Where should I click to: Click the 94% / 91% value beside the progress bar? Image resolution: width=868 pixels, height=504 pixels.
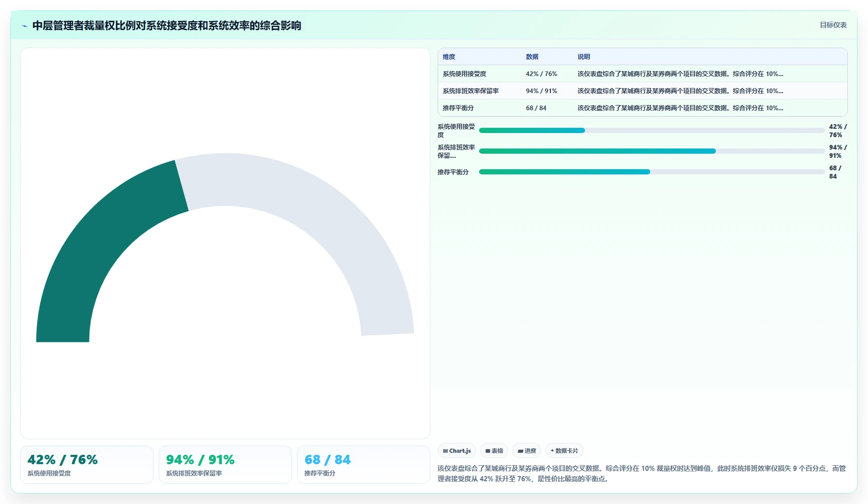click(837, 151)
